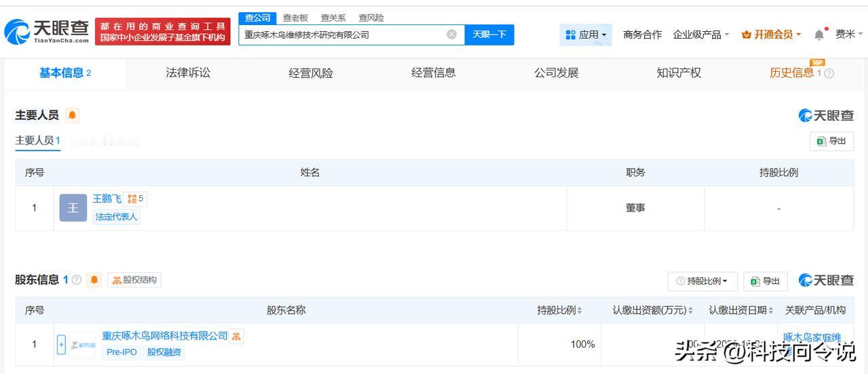Viewport: 868px width, 374px height.
Task: Click the Pre-IPO tag
Action: coord(121,352)
